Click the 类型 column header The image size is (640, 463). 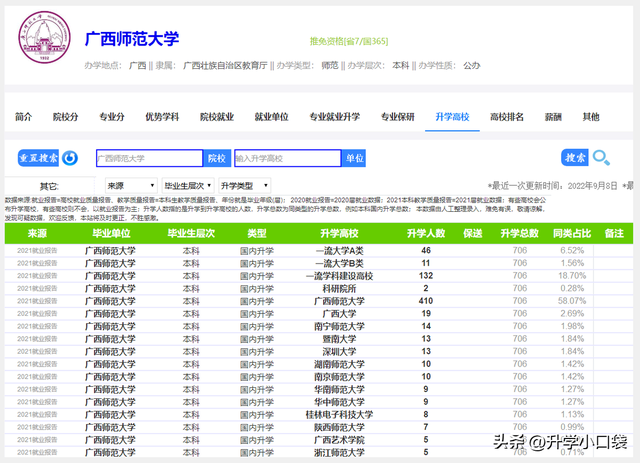coord(257,233)
